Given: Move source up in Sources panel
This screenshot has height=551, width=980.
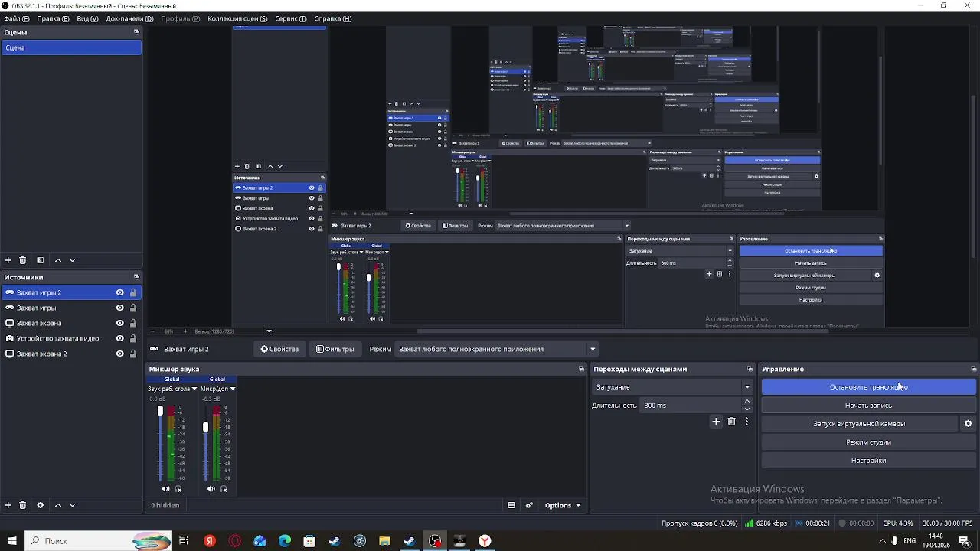Looking at the screenshot, I should [x=57, y=505].
